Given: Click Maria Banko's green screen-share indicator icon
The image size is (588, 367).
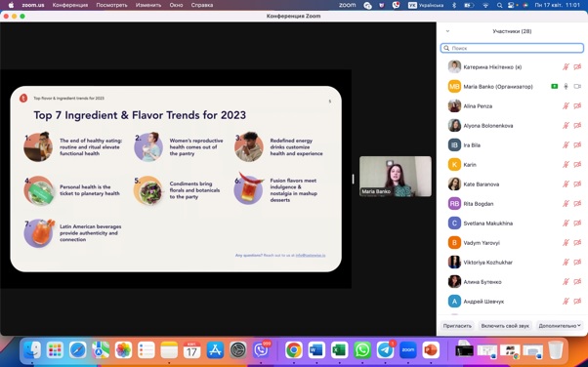Looking at the screenshot, I should point(554,87).
